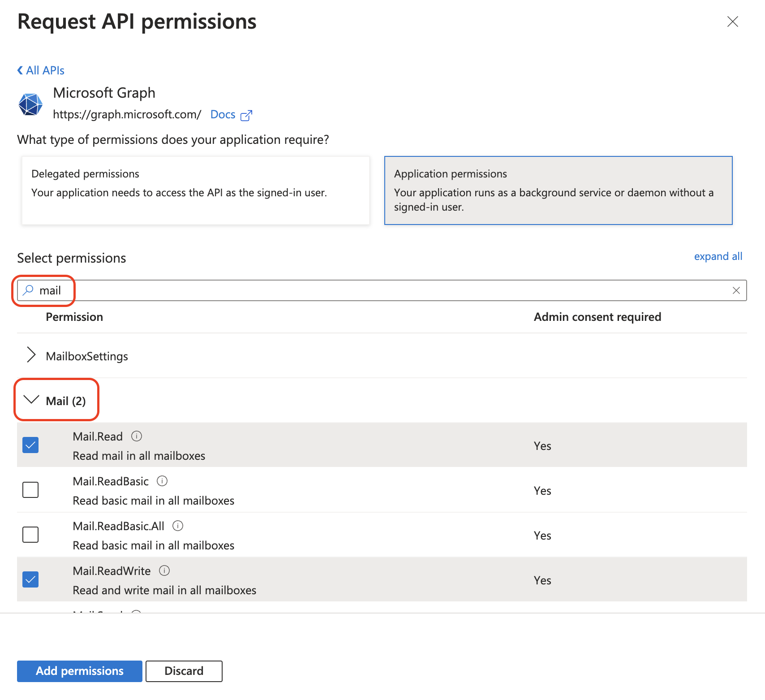Clear the permissions search field
Viewport: 765px width, 700px height.
click(x=736, y=290)
